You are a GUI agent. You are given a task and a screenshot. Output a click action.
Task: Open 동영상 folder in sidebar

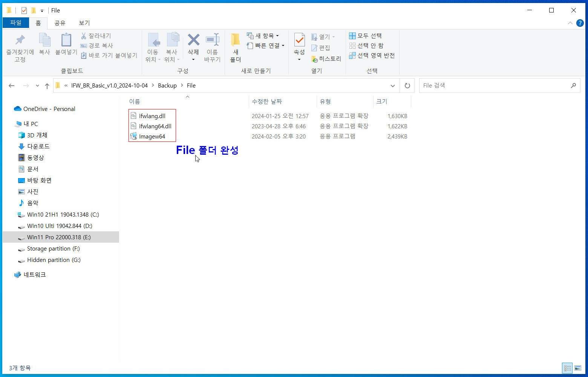(35, 158)
